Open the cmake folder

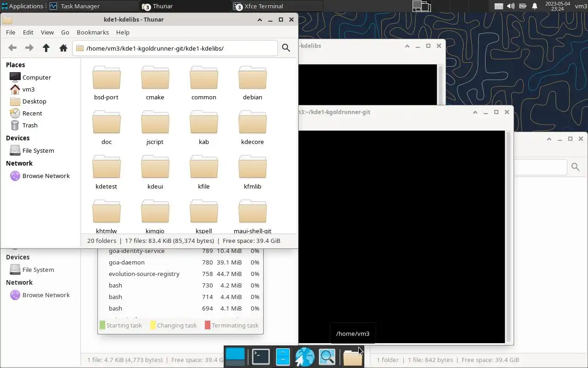point(155,83)
